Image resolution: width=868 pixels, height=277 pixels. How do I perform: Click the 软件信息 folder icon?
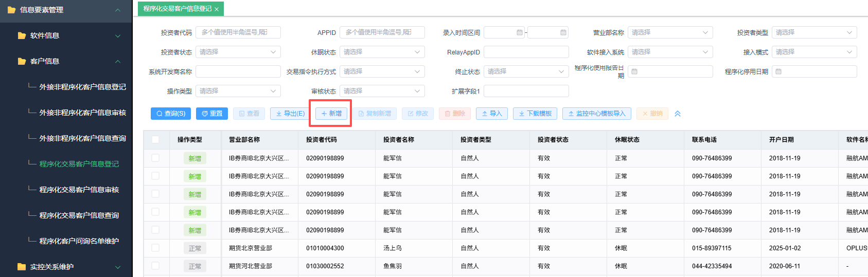[x=22, y=35]
